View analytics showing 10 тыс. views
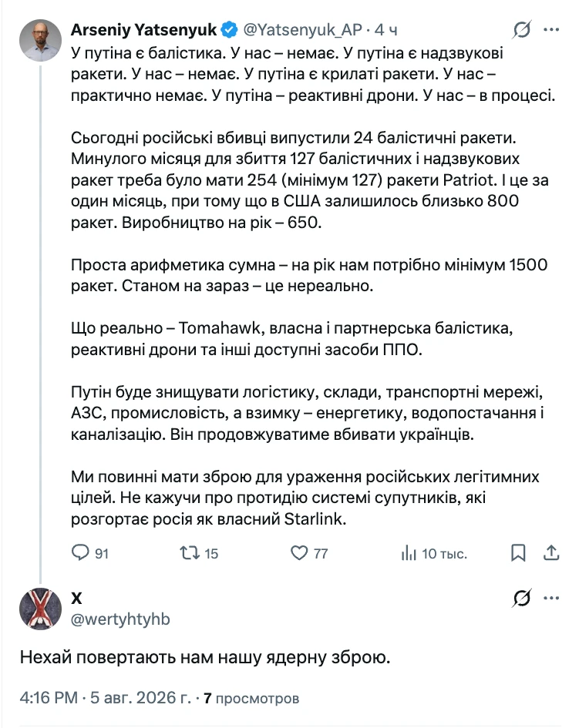The height and width of the screenshot is (728, 579). pos(434,553)
